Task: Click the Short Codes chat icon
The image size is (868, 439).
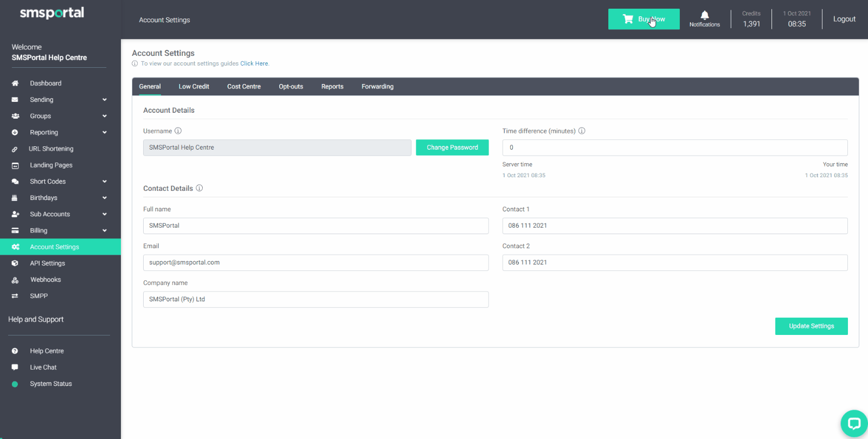Action: pos(15,182)
